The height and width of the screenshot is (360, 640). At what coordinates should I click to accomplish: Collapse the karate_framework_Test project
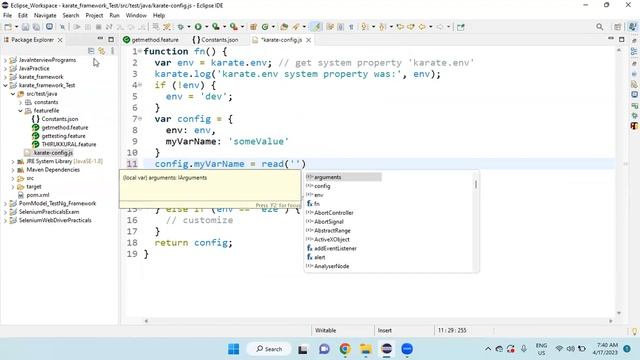[x=5, y=85]
